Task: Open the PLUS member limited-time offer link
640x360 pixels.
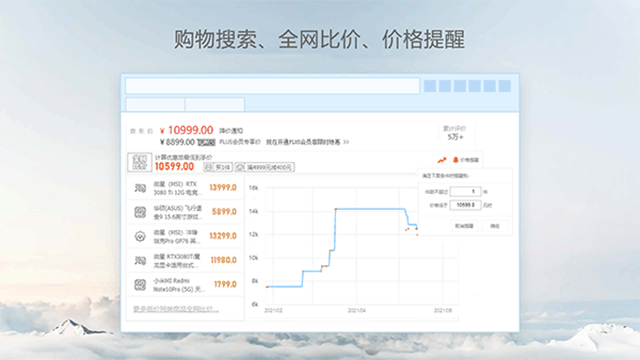Action: 307,142
